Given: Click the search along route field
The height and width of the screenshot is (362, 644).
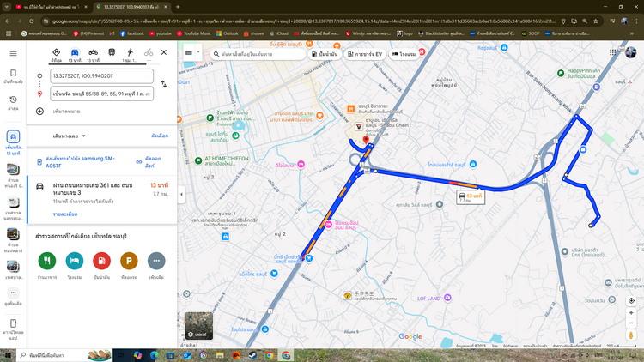Looking at the screenshot, I should pyautogui.click(x=258, y=54).
